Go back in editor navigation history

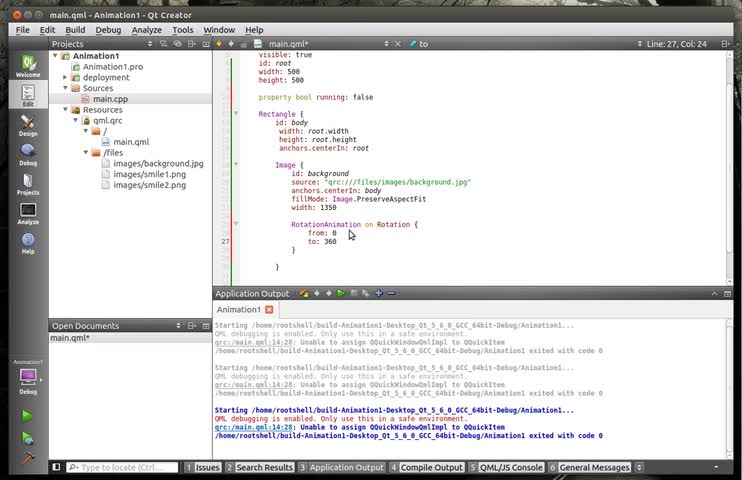tap(219, 44)
